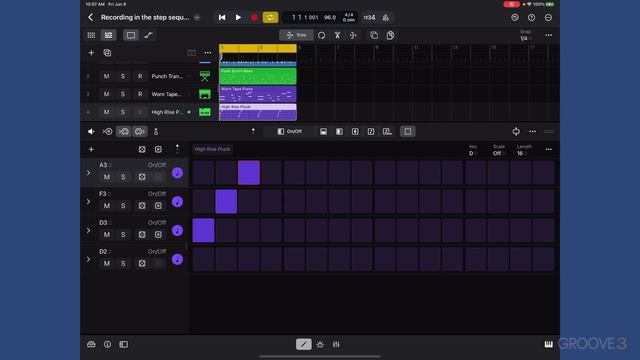
Task: Start playback with the Play button
Action: tap(238, 18)
